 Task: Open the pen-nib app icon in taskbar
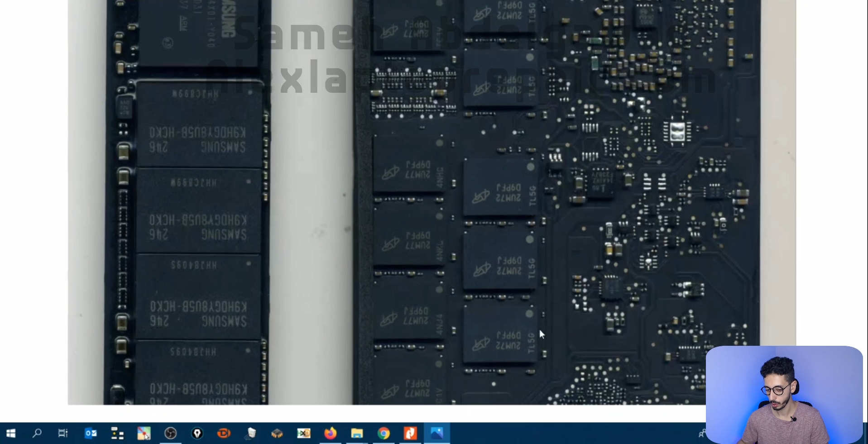[197, 433]
